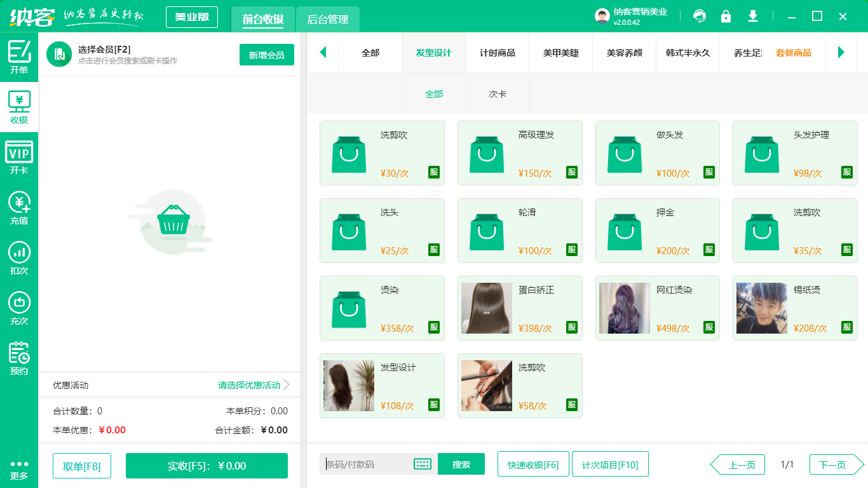Select the 锡纸烫 product thumbnail
Screen dimensions: 868x488
click(x=761, y=308)
